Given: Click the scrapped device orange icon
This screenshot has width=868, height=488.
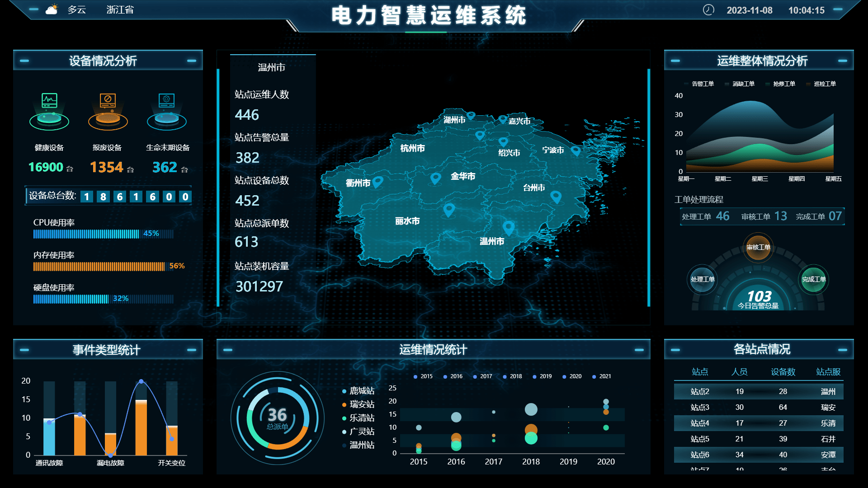Looking at the screenshot, I should pos(108,101).
